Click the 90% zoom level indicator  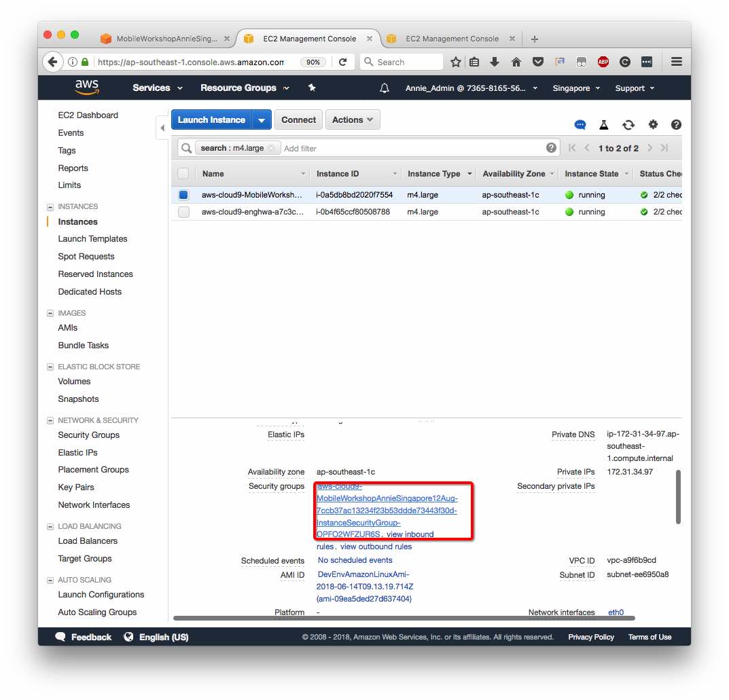tap(313, 62)
